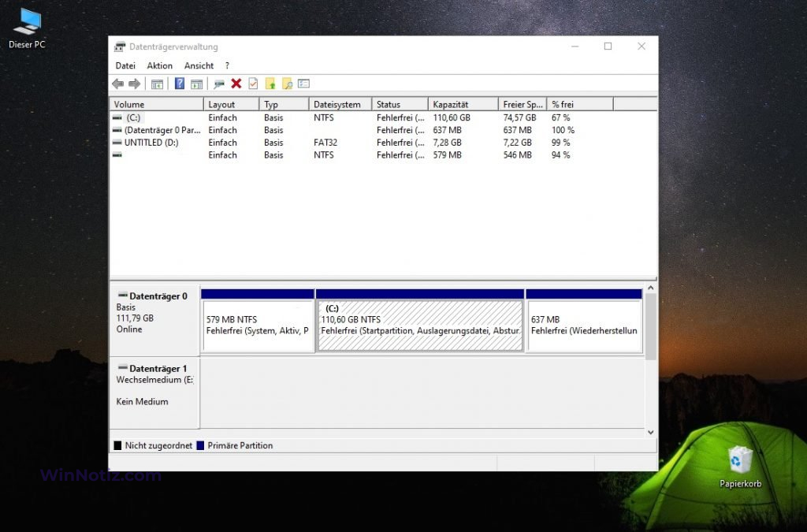Sort by the Dateisystem column header
Image resolution: width=807 pixels, height=532 pixels.
339,104
